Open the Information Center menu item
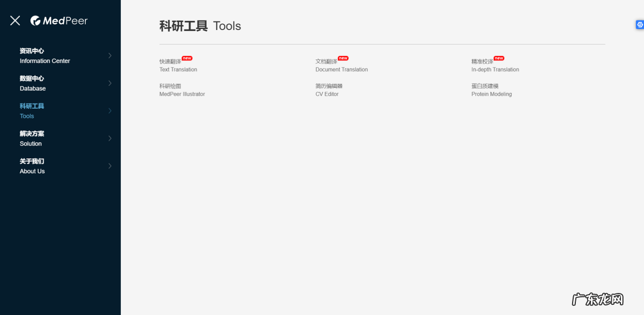Screen dimensions: 644x315 point(45,56)
